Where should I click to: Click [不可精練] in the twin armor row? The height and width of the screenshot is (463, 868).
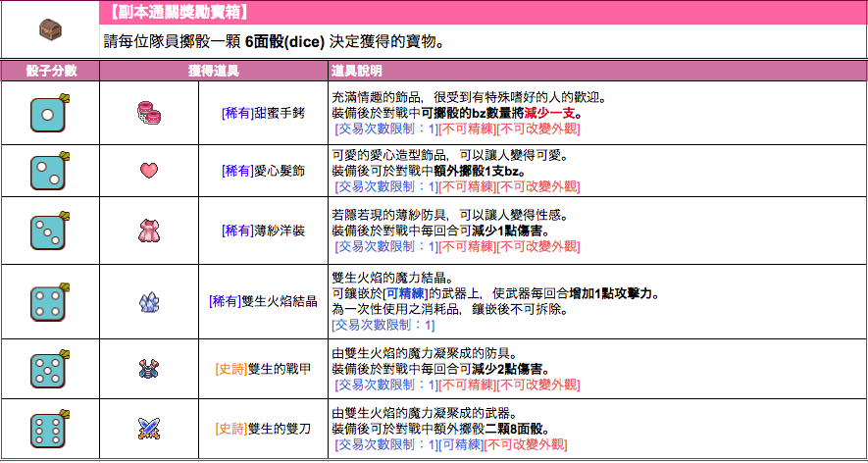point(467,385)
